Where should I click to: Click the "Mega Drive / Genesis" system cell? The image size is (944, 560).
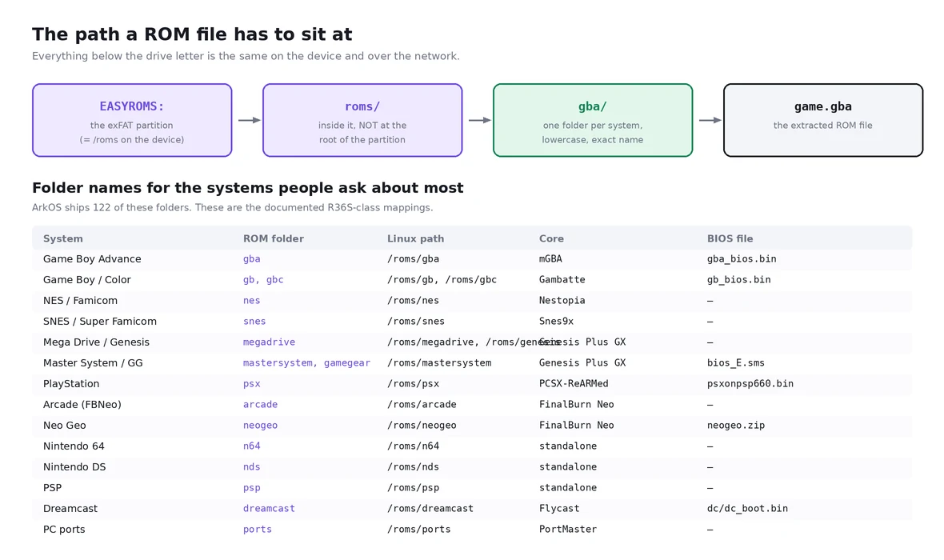(96, 342)
